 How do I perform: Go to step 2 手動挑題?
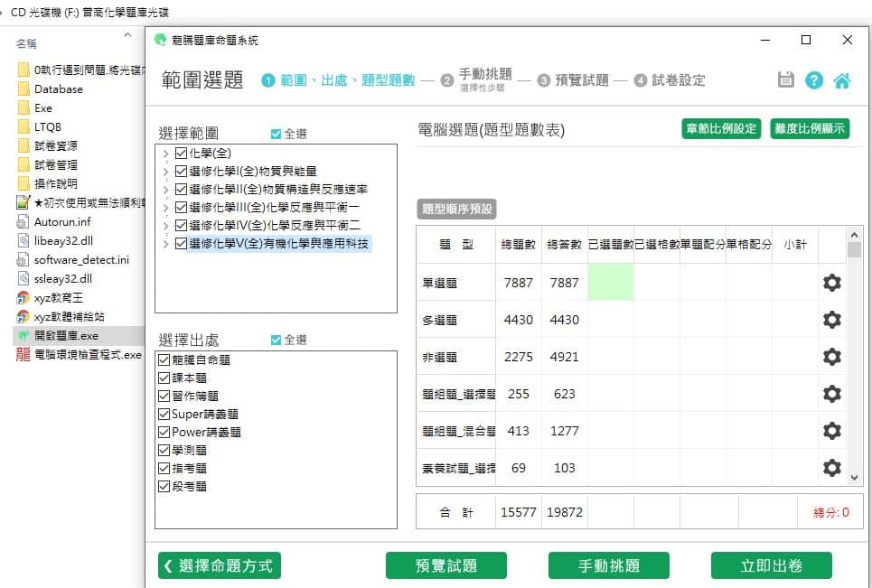(476, 80)
